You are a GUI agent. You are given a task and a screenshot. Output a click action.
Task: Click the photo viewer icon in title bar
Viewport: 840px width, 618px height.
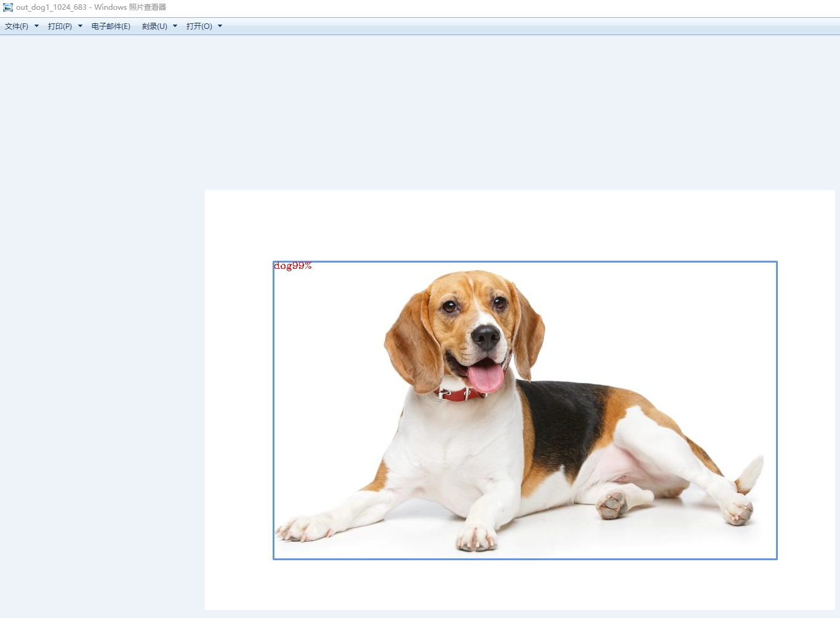click(x=8, y=7)
